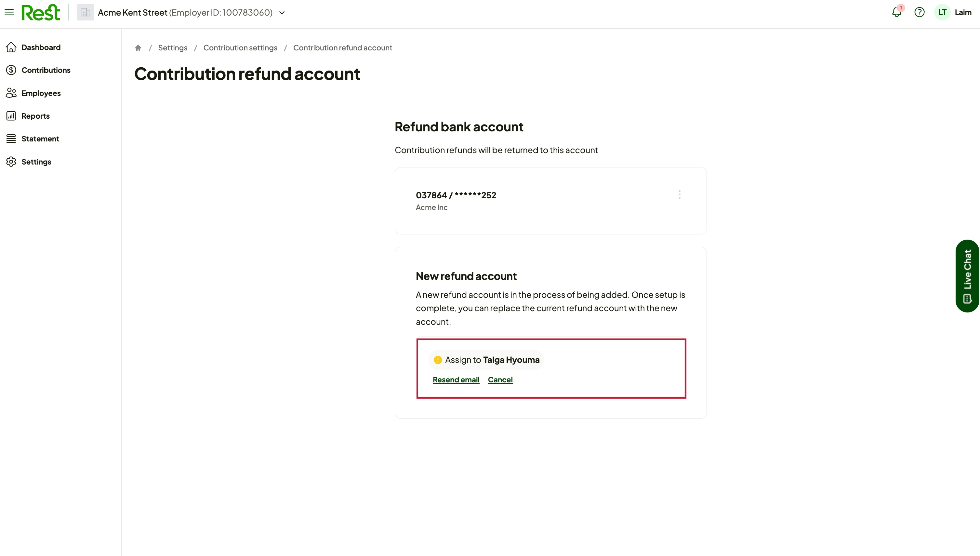Open the Live Chat widget

point(967,276)
